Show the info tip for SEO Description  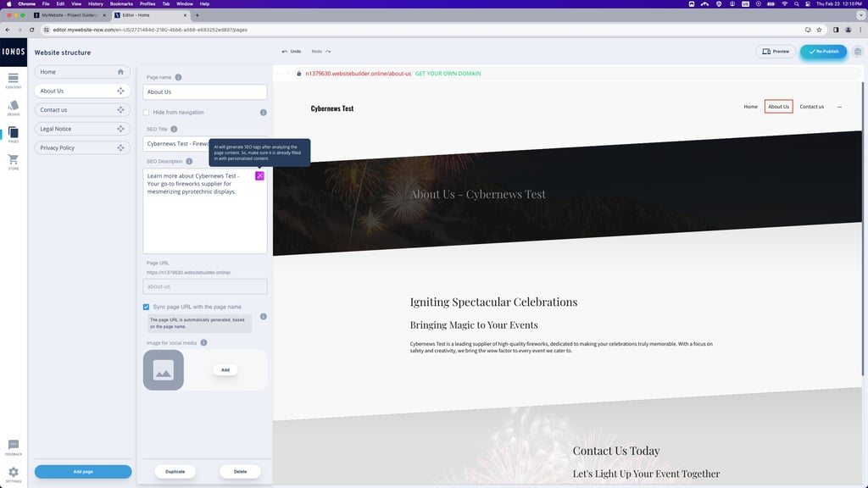189,162
